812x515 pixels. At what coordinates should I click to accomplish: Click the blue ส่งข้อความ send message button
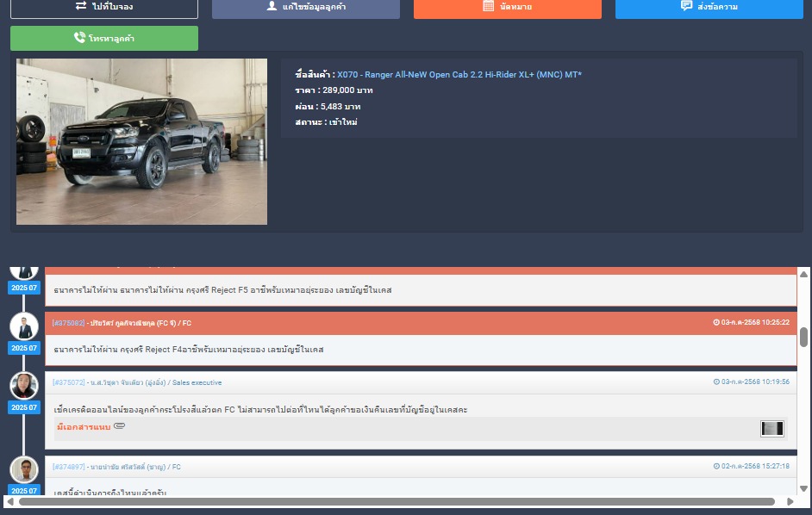coord(709,7)
